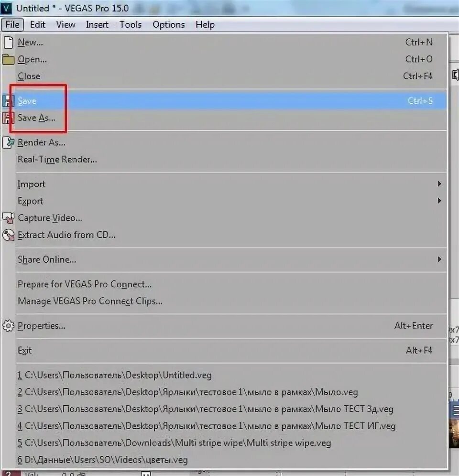Click the Extract Audio CD icon

point(8,235)
